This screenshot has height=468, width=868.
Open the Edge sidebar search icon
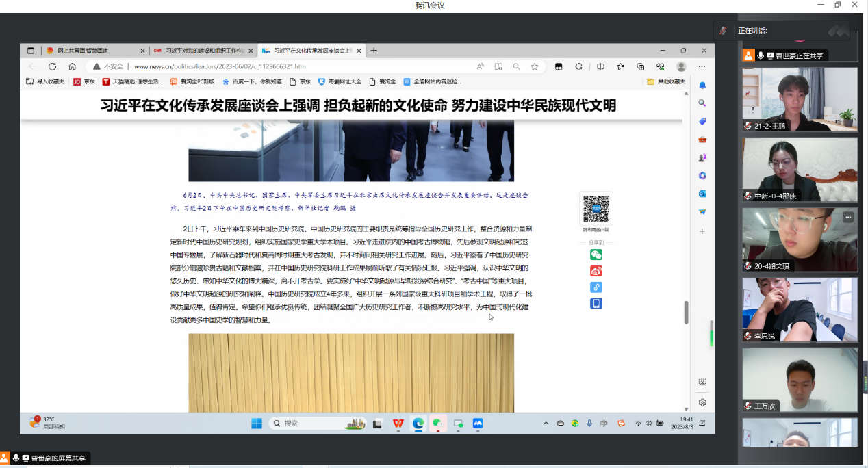(x=702, y=103)
